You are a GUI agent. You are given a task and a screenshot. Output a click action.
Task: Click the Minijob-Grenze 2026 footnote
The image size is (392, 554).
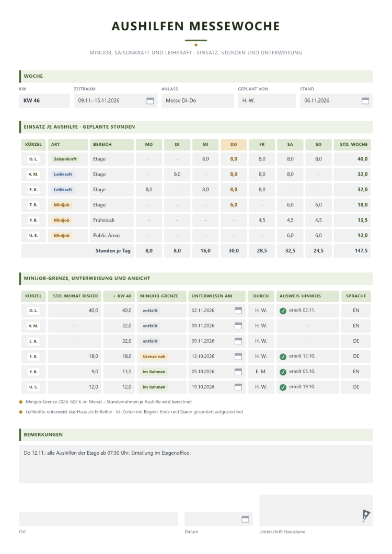[109, 402]
